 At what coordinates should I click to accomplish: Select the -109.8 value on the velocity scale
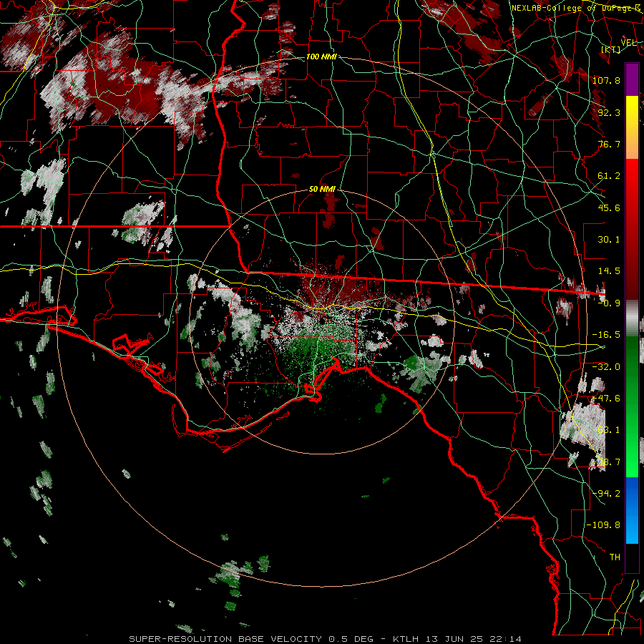[x=604, y=525]
